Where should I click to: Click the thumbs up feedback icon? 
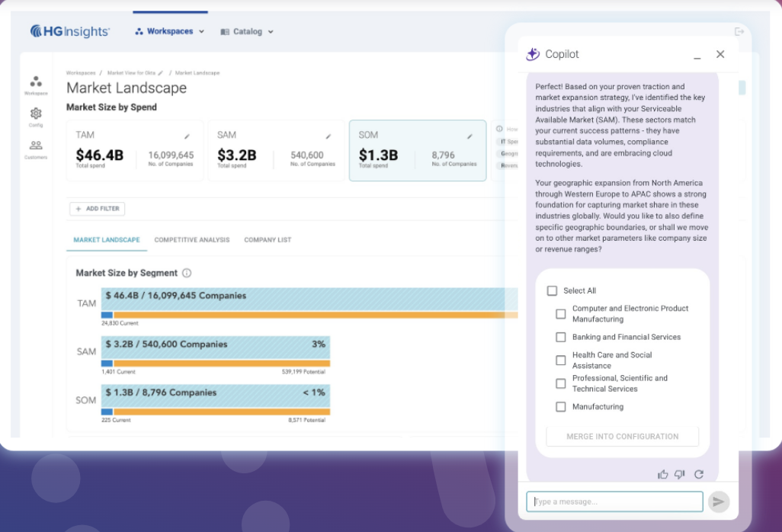(x=662, y=474)
